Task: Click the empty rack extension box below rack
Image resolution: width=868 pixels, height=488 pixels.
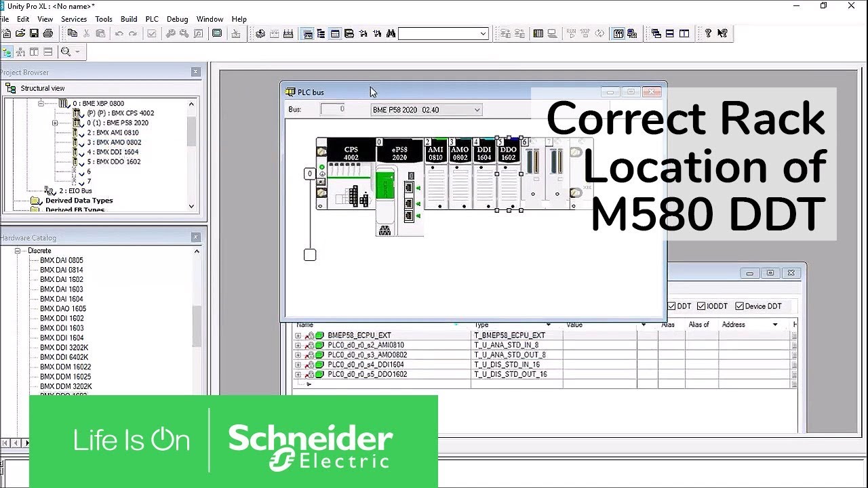Action: coord(310,255)
